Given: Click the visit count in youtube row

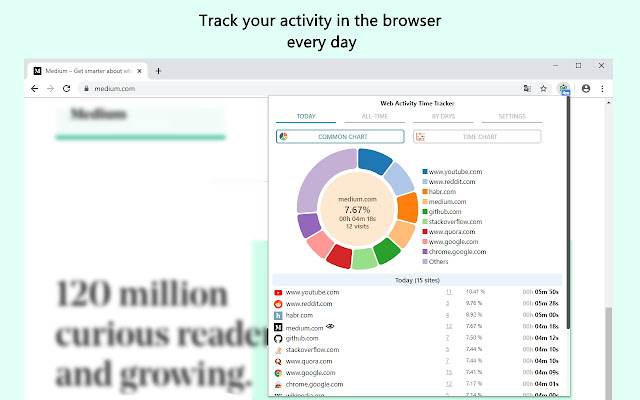Looking at the screenshot, I should click(449, 292).
